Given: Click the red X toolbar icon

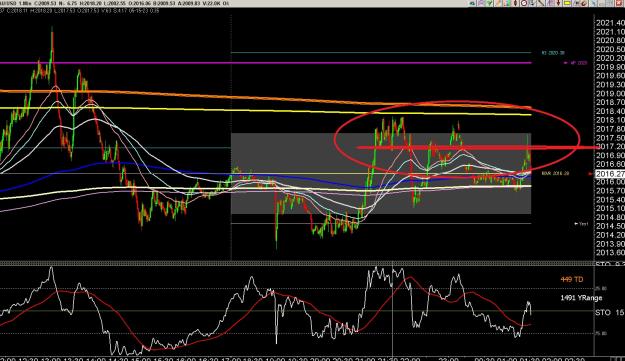Looking at the screenshot, I should pyautogui.click(x=619, y=3).
